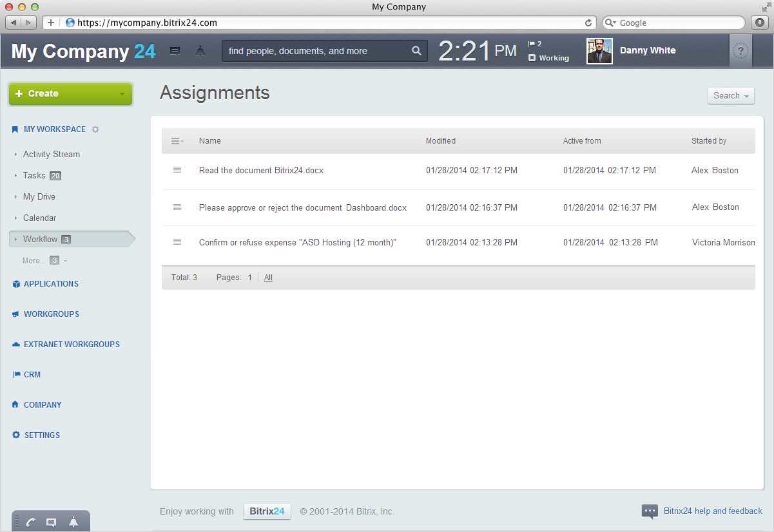Open row menu for ASD Hosting expense
The height and width of the screenshot is (532, 774).
(x=177, y=242)
